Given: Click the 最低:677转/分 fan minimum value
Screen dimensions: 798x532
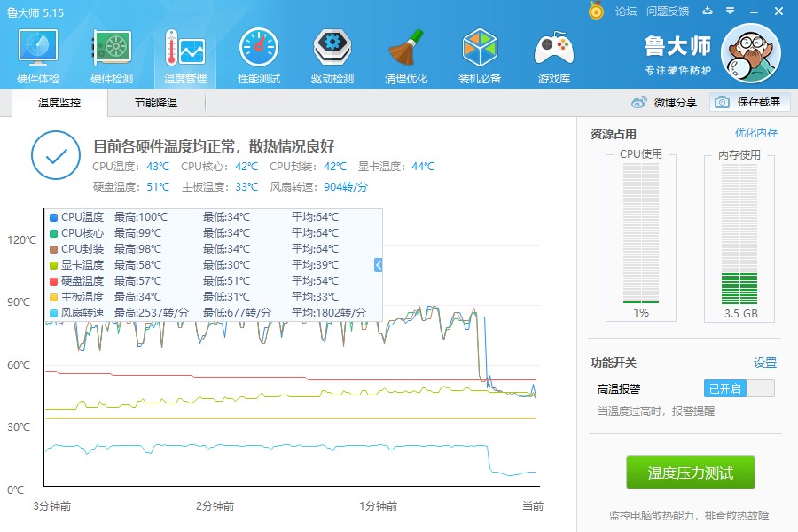Looking at the screenshot, I should coord(237,313).
